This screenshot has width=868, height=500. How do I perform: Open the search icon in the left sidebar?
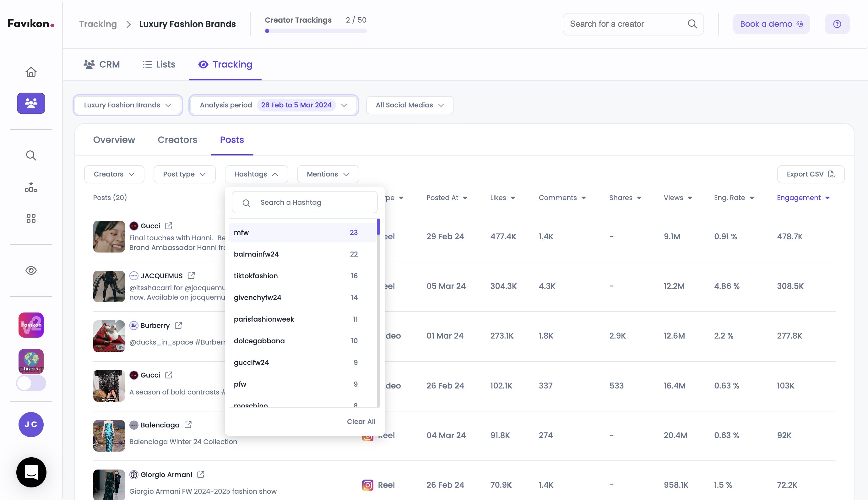pyautogui.click(x=31, y=155)
